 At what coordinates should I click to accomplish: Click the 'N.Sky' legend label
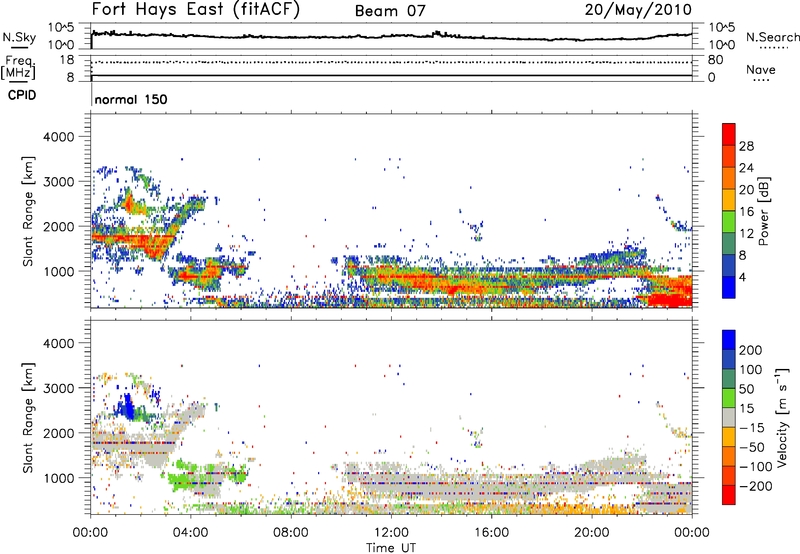[19, 37]
